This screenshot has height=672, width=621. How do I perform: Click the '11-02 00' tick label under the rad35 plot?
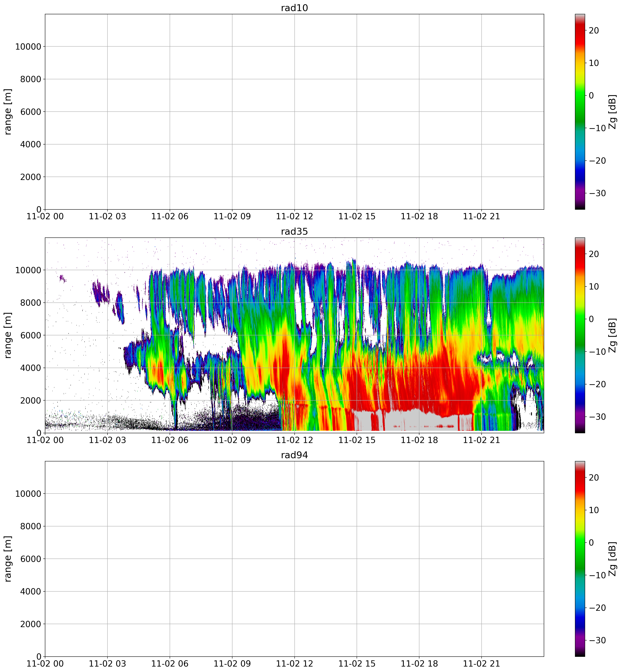[45, 440]
